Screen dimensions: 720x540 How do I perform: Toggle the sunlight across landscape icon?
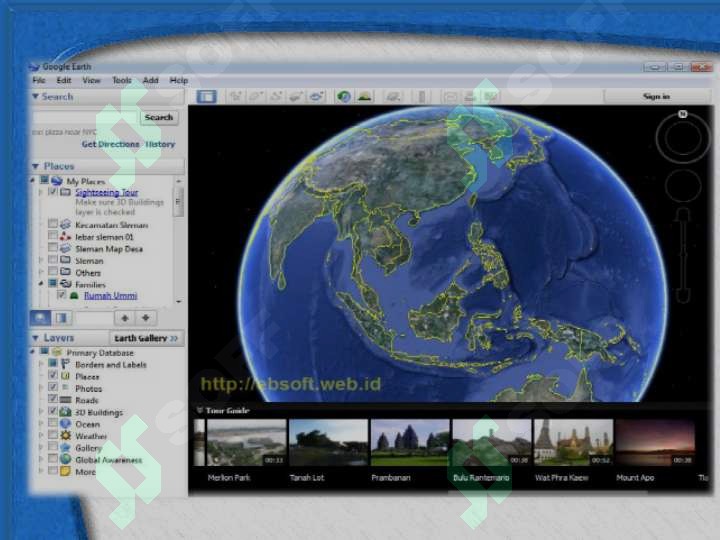coord(365,96)
